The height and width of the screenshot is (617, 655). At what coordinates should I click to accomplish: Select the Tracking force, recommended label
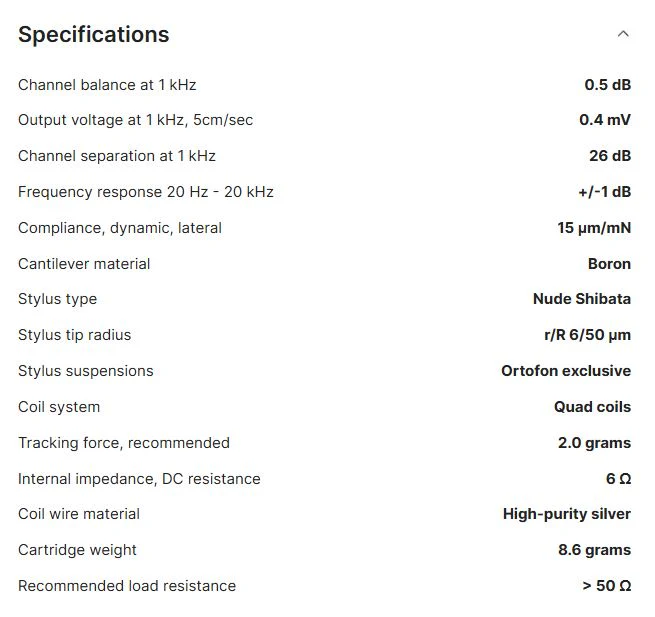[124, 443]
